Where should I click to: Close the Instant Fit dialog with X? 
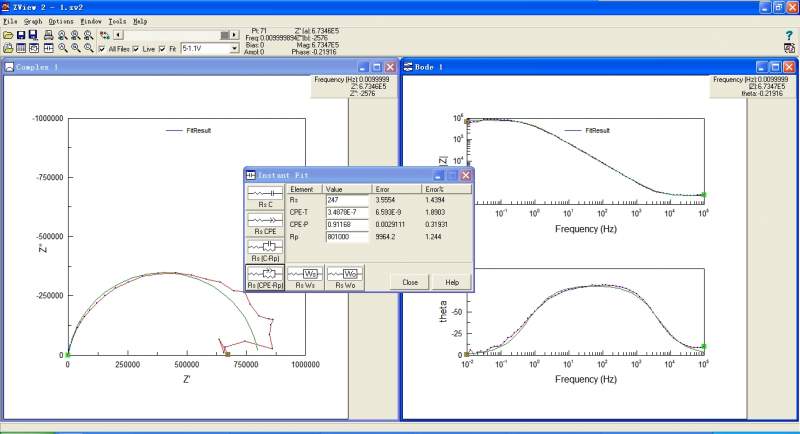click(x=466, y=175)
